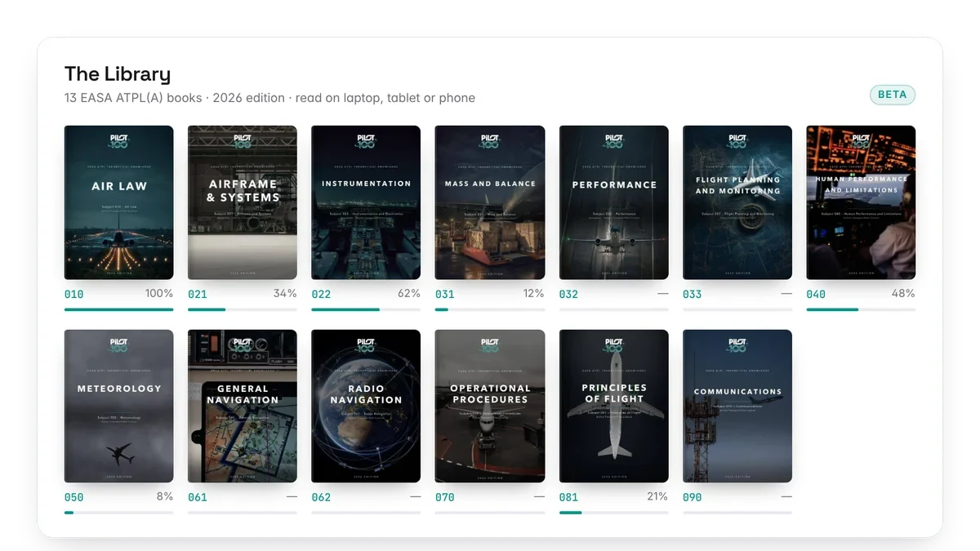Viewport: 980px width, 551px height.
Task: Click the subject code "061"
Action: click(x=198, y=497)
